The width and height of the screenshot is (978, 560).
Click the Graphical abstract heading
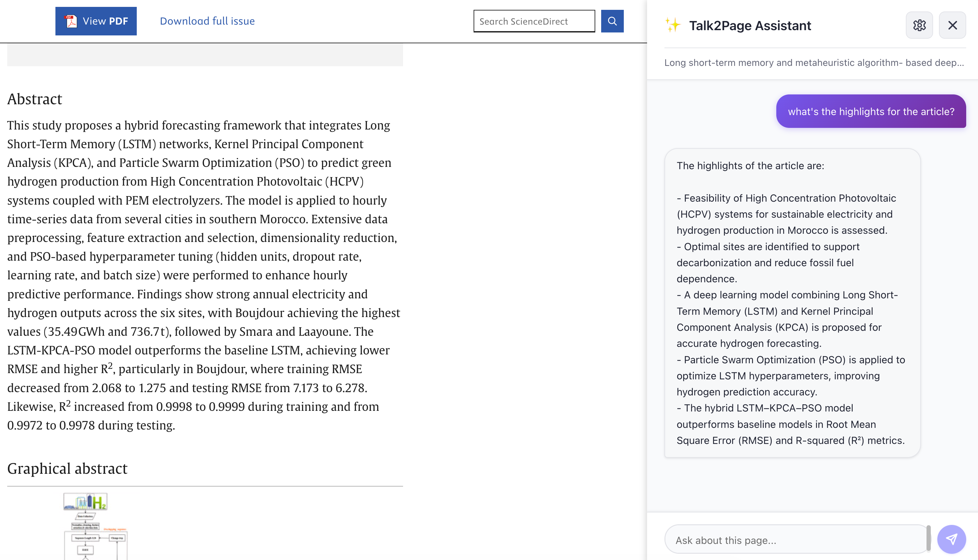67,469
